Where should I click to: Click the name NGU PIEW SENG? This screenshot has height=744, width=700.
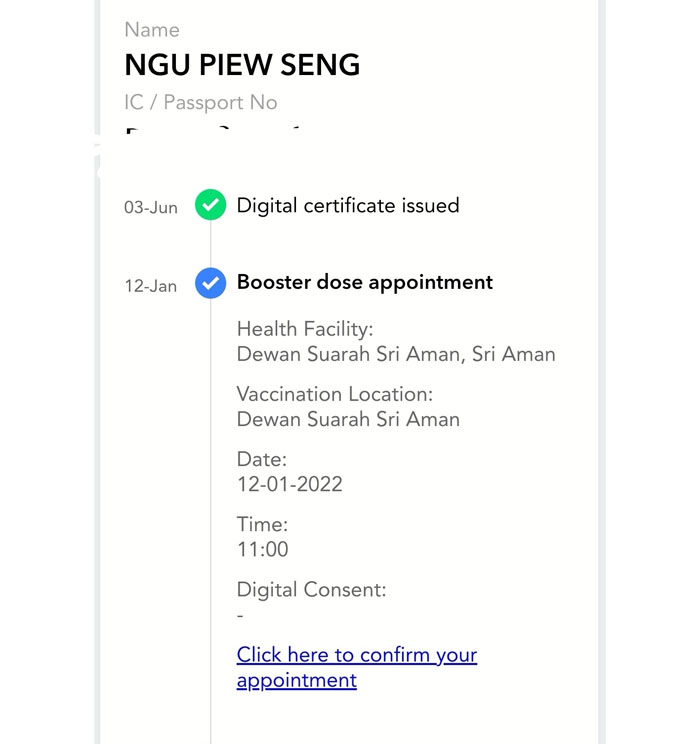[x=242, y=66]
